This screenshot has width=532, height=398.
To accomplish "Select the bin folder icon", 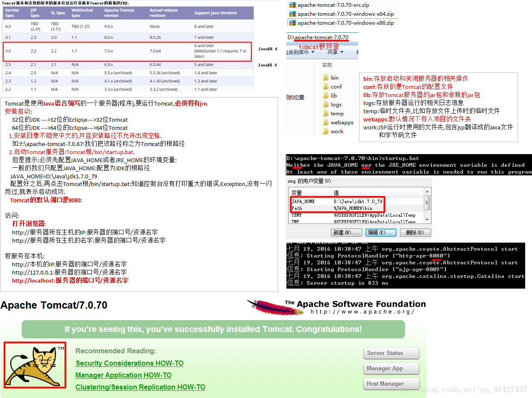I will tap(325, 77).
